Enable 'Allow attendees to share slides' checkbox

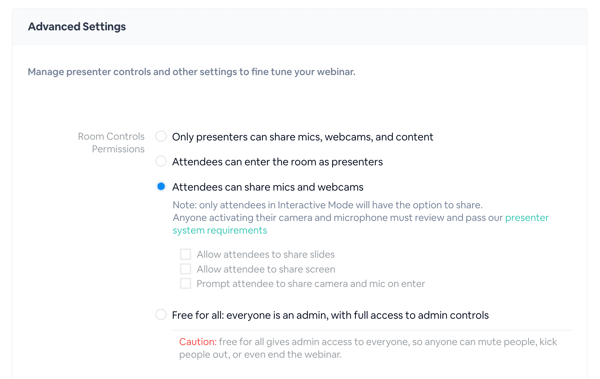tap(186, 254)
